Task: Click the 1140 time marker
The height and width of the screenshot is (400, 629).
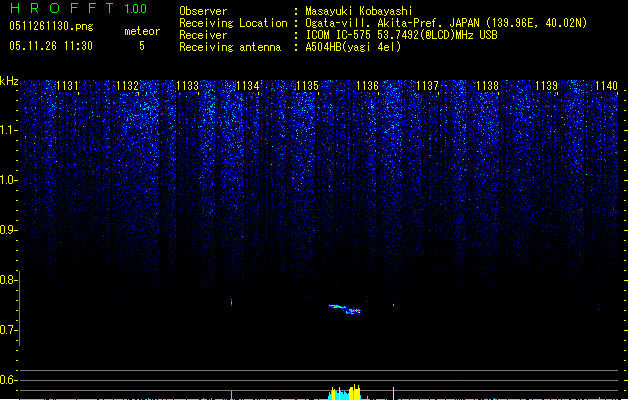Action: (x=606, y=86)
